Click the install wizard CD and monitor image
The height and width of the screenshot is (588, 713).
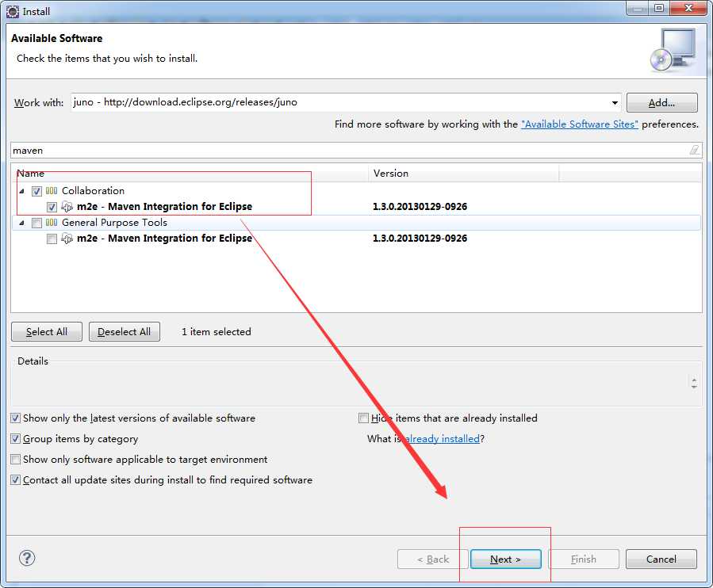[673, 50]
